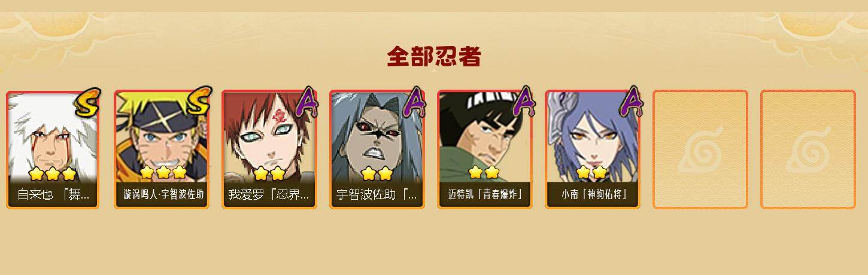Click the 迈特凯「青春爆炸」 name label
The width and height of the screenshot is (868, 275).
[485, 195]
